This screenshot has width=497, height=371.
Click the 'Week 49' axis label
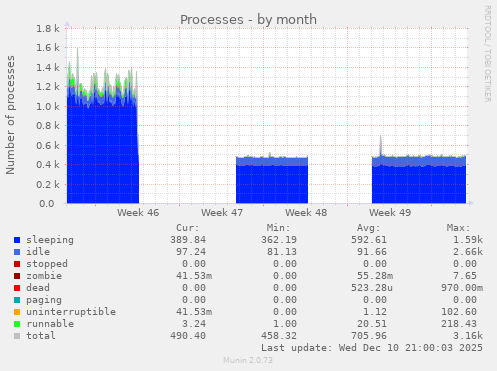[x=390, y=213]
